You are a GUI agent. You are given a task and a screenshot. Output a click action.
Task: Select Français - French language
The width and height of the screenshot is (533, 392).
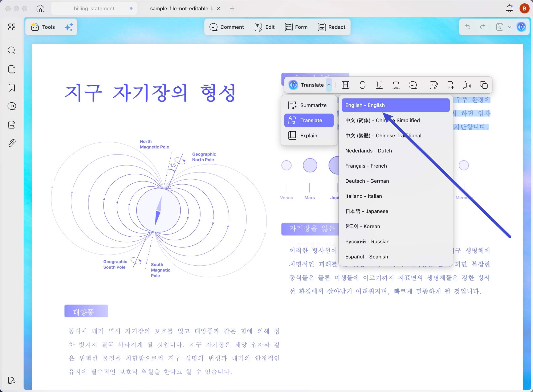pos(396,166)
